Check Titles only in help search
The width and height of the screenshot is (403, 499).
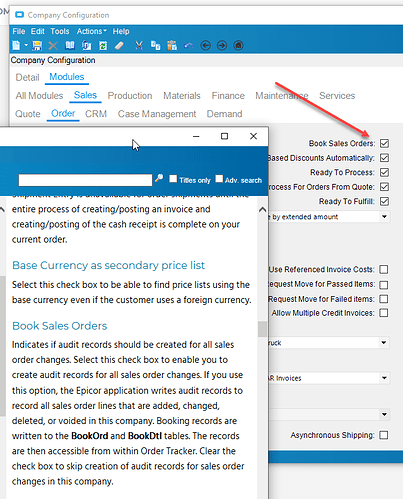[x=173, y=179]
